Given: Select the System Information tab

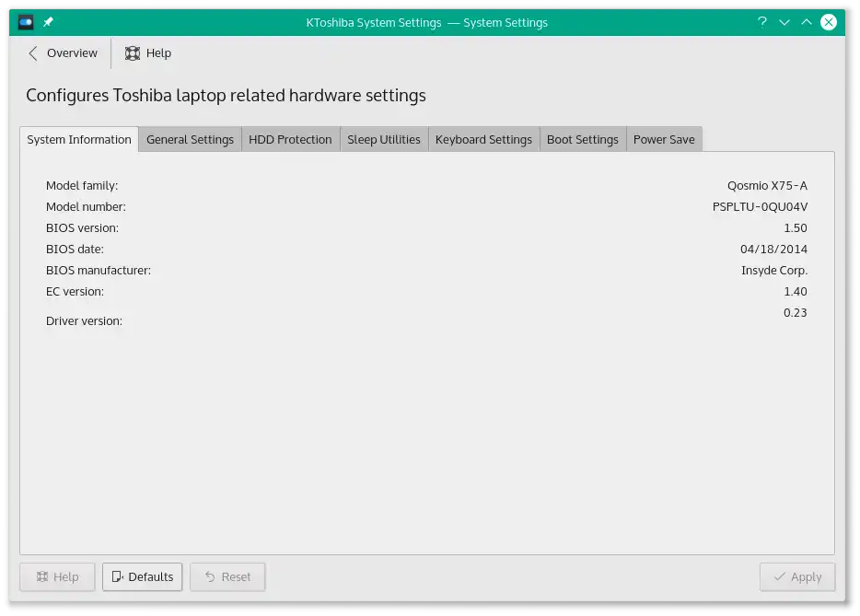Looking at the screenshot, I should (79, 139).
